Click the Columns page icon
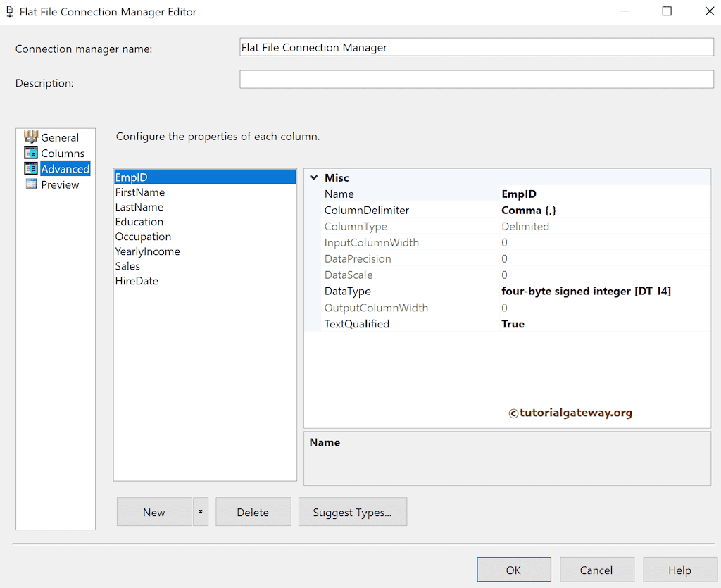 click(31, 153)
